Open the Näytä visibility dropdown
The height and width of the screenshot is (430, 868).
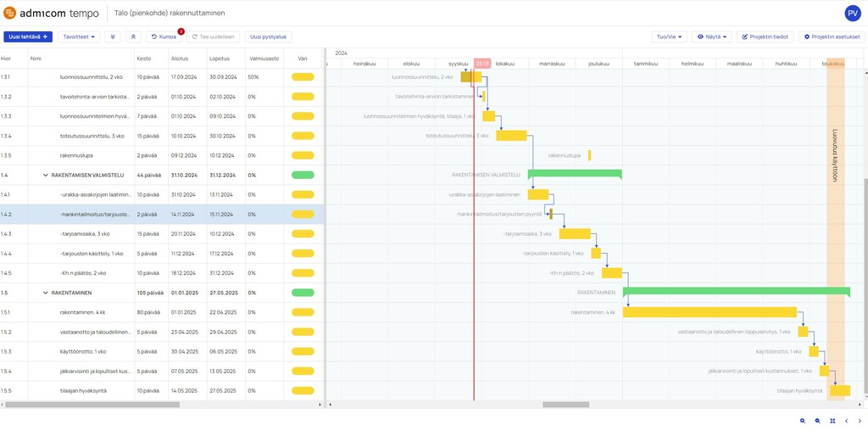coord(711,36)
